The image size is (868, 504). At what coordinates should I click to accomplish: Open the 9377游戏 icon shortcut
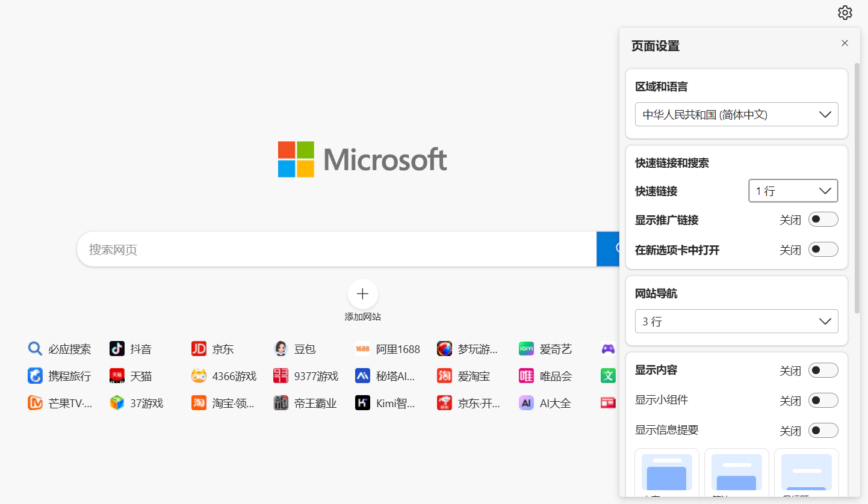tap(281, 376)
